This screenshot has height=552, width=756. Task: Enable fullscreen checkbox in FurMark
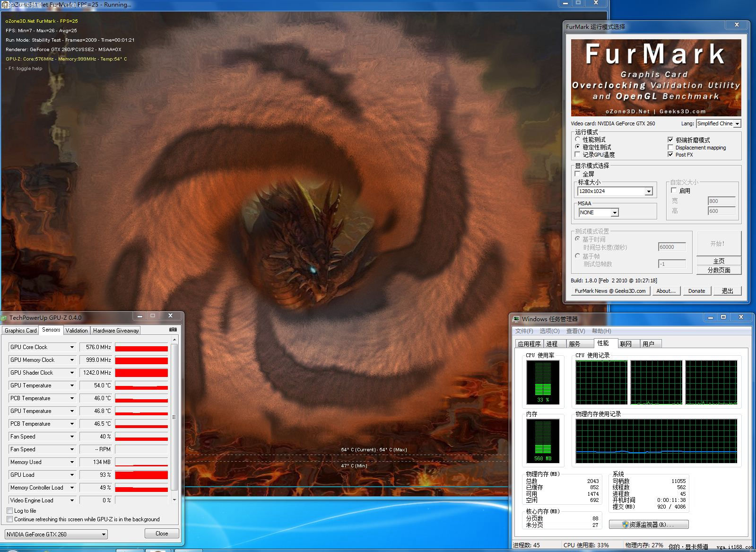point(577,174)
